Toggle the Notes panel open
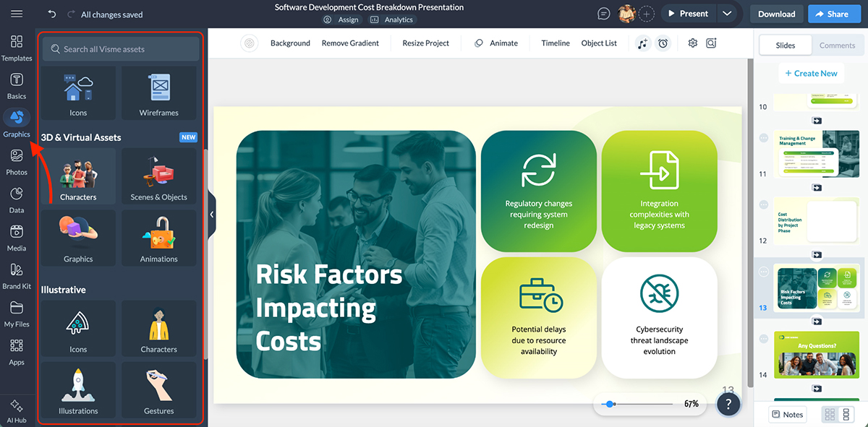868x427 pixels. 787,414
